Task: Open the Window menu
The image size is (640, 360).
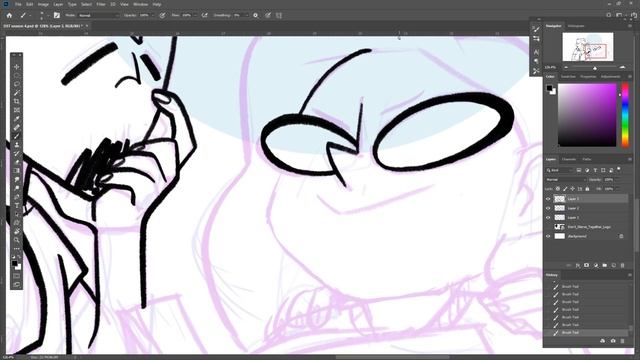Action: [x=140, y=4]
